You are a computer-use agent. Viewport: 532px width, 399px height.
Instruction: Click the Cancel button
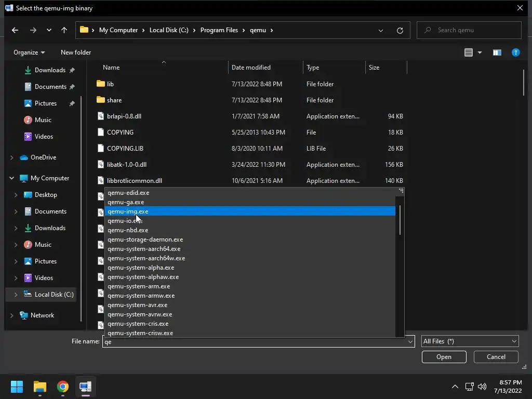496,357
